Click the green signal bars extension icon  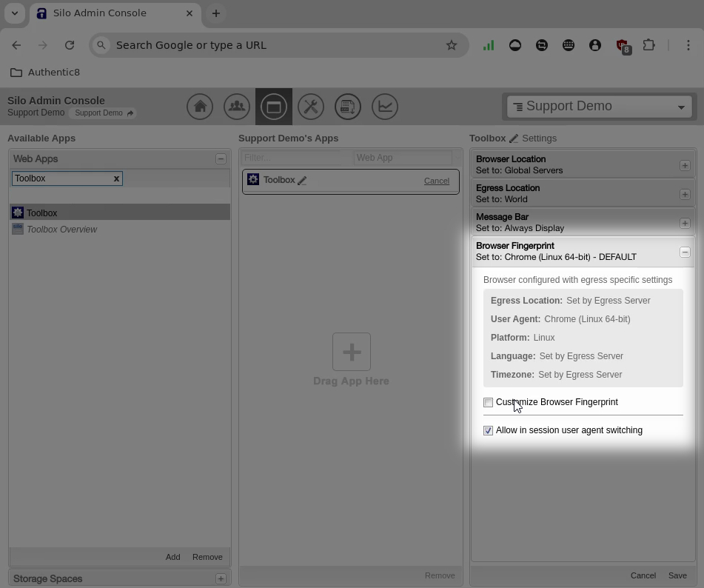(x=489, y=45)
